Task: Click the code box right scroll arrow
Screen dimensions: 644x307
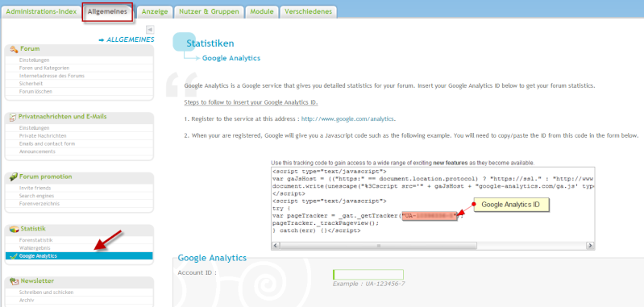Action: point(590,246)
